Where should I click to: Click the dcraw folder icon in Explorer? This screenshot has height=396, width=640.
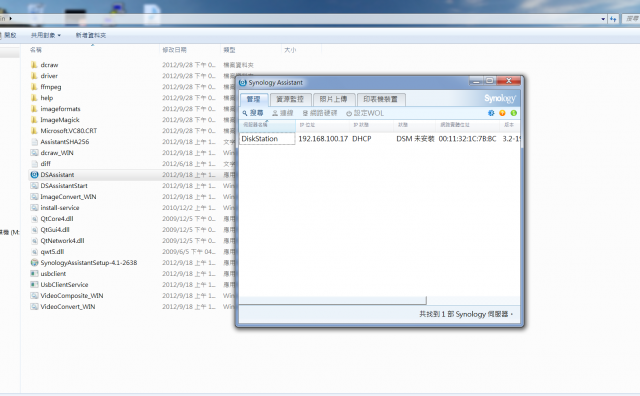coord(34,65)
